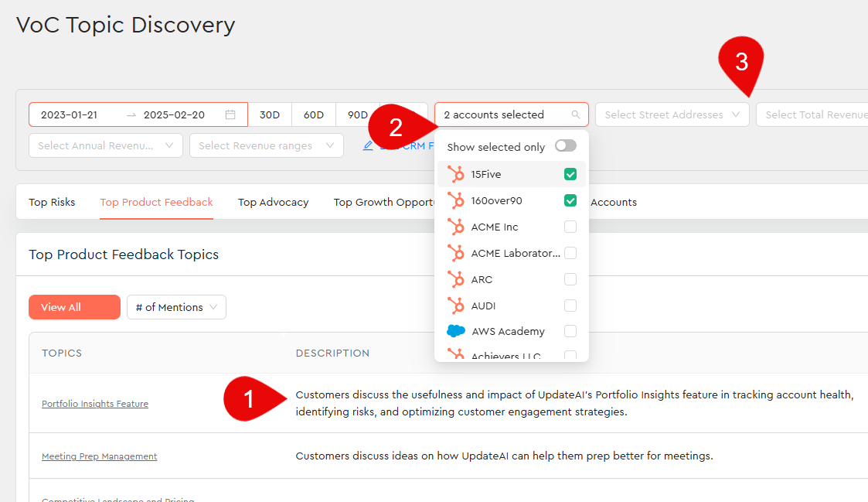Select the Top Product Feedback tab
This screenshot has width=868, height=502.
pos(157,202)
